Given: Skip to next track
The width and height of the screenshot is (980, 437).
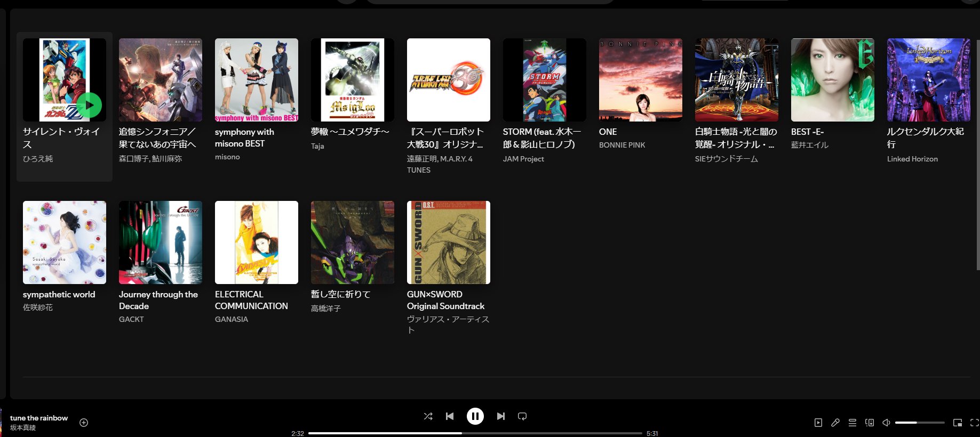Looking at the screenshot, I should pyautogui.click(x=500, y=416).
